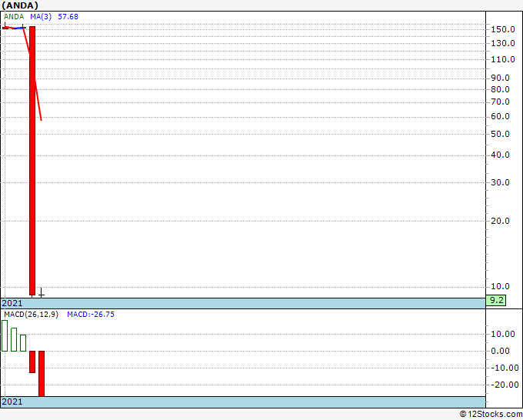
Task: Click the 10.00 MACD axis label
Action: [503, 334]
